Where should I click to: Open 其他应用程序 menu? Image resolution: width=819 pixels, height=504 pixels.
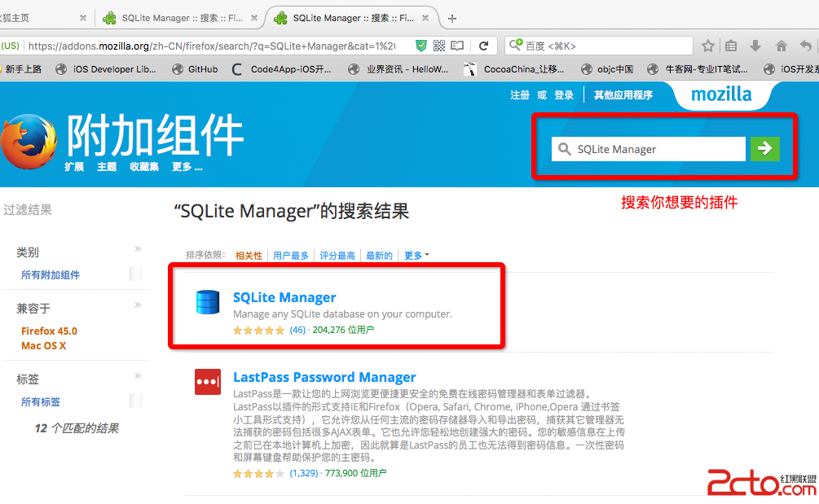point(623,95)
